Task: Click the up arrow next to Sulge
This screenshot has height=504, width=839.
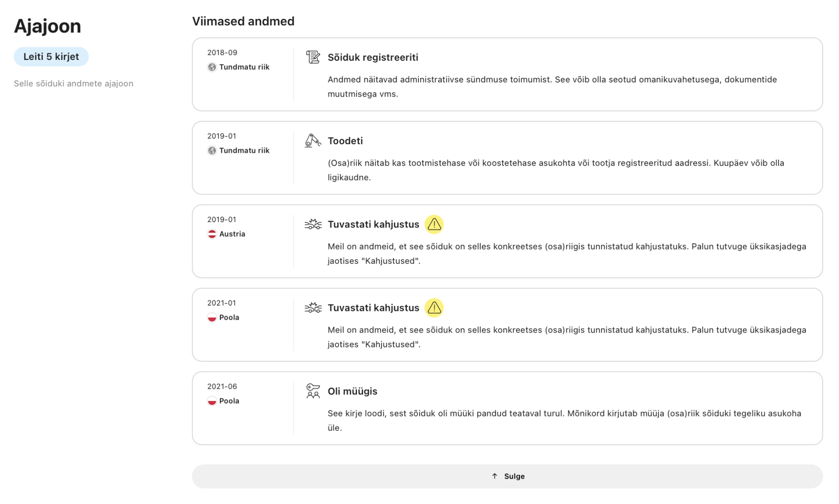Action: [494, 476]
